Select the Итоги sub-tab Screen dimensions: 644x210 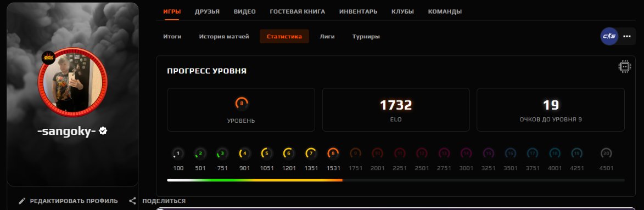click(x=172, y=37)
